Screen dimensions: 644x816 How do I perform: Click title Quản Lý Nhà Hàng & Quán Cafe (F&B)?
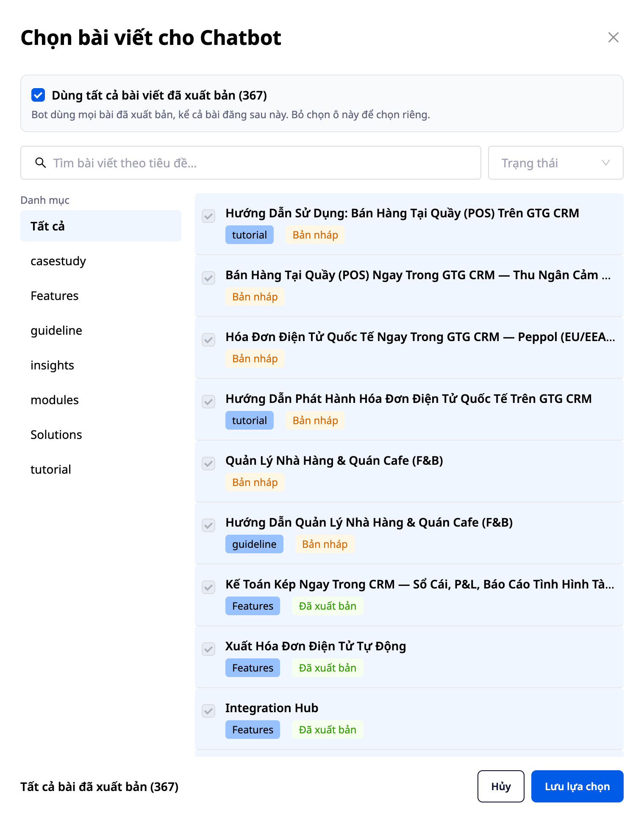[x=334, y=461]
